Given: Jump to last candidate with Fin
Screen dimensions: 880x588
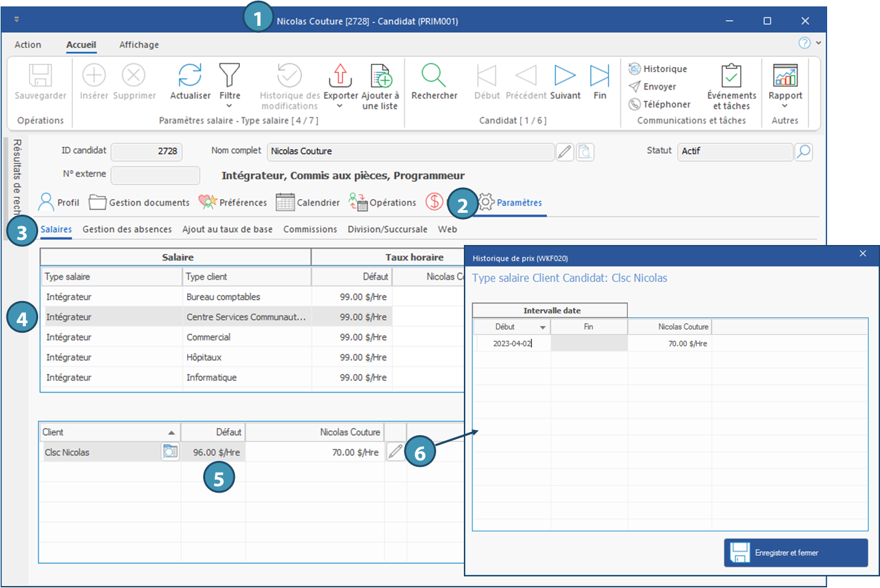Looking at the screenshot, I should coord(600,76).
